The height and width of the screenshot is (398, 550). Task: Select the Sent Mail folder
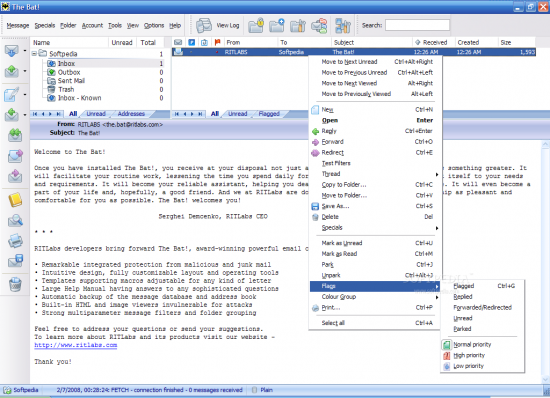tap(71, 81)
